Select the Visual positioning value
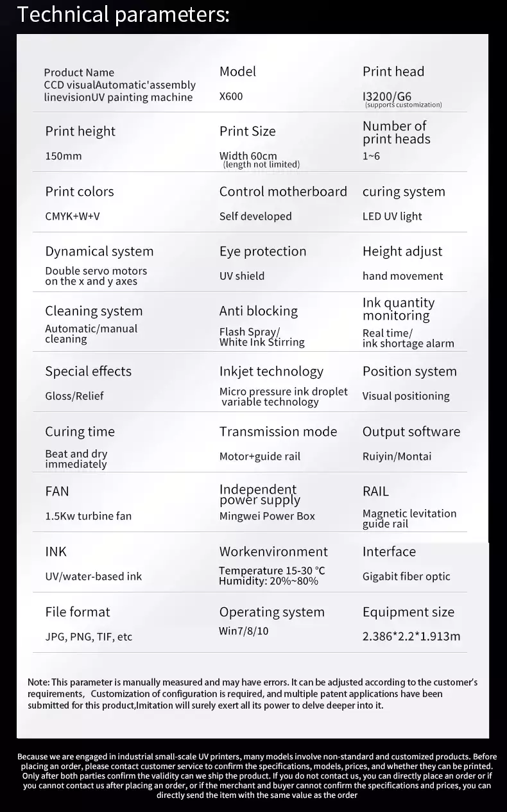The image size is (507, 812). [406, 396]
